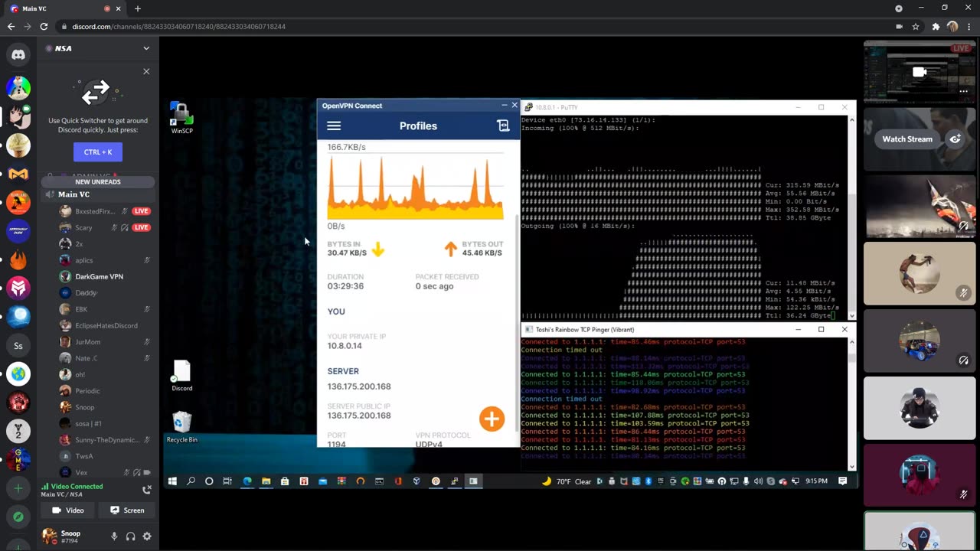Screen dimensions: 980x551
Task: Click the OpenVPN traffic graph
Action: click(x=416, y=187)
